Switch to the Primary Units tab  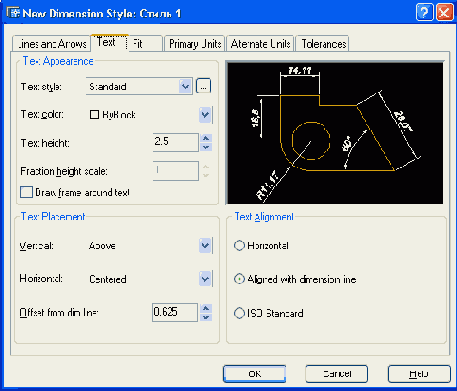[x=195, y=44]
